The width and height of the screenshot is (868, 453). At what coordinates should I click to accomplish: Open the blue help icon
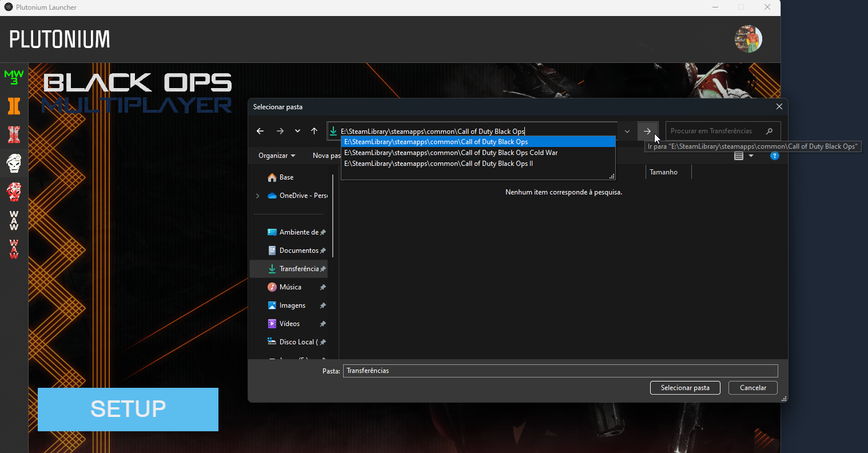tap(775, 156)
